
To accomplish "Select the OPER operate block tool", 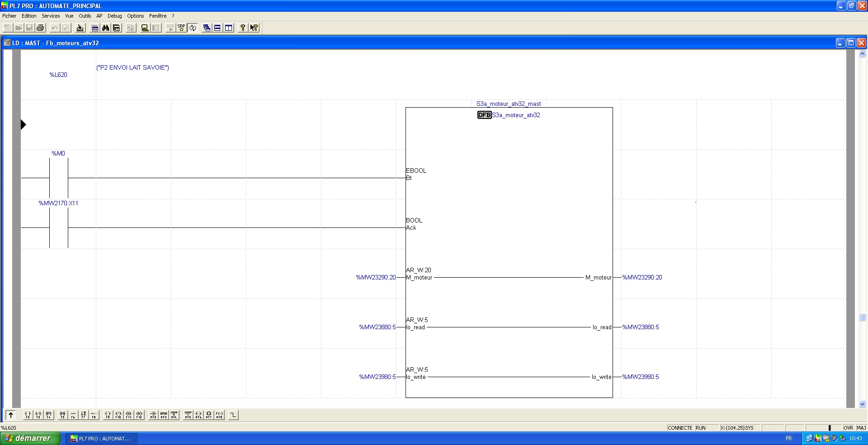I will 164,415.
